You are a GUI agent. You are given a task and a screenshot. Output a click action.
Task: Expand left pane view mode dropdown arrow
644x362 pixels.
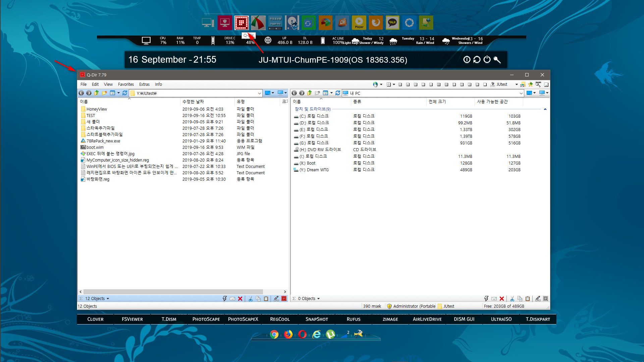click(118, 93)
